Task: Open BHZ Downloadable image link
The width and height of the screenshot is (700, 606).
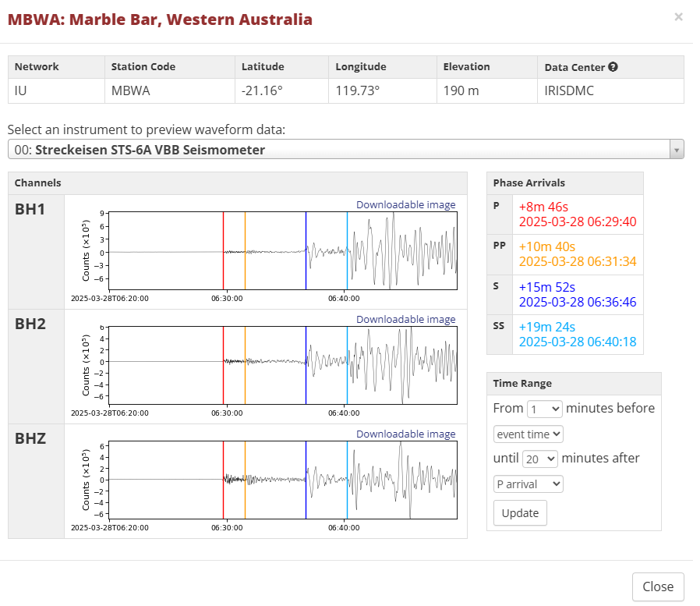Action: click(405, 434)
